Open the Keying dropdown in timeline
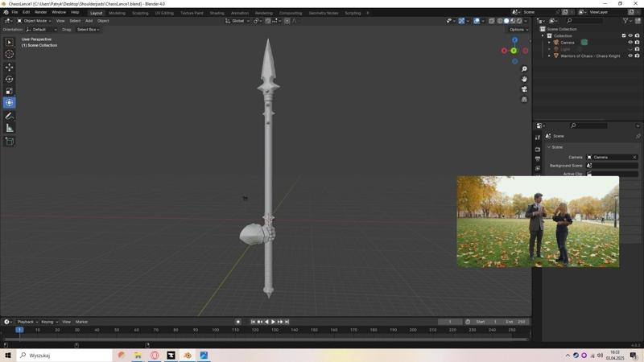Screen dimensions: 644x362 point(49,322)
